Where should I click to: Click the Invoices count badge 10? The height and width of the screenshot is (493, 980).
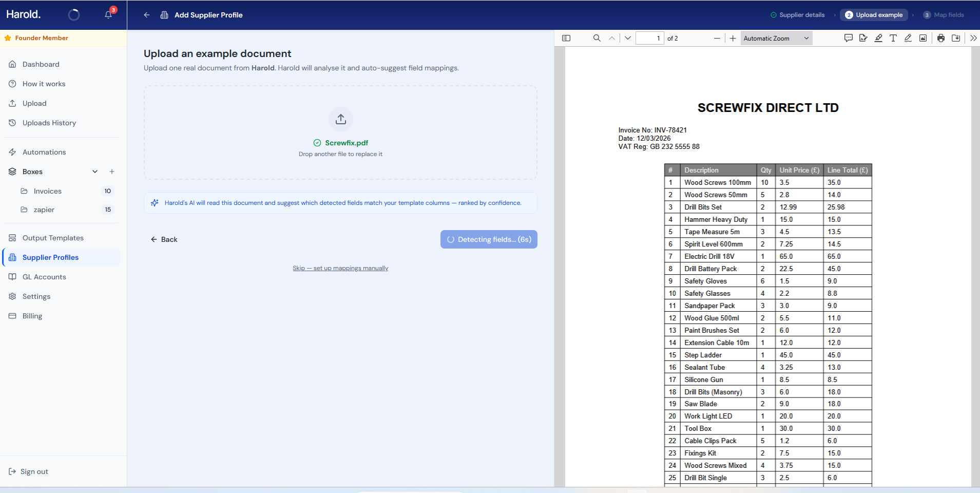coord(108,191)
